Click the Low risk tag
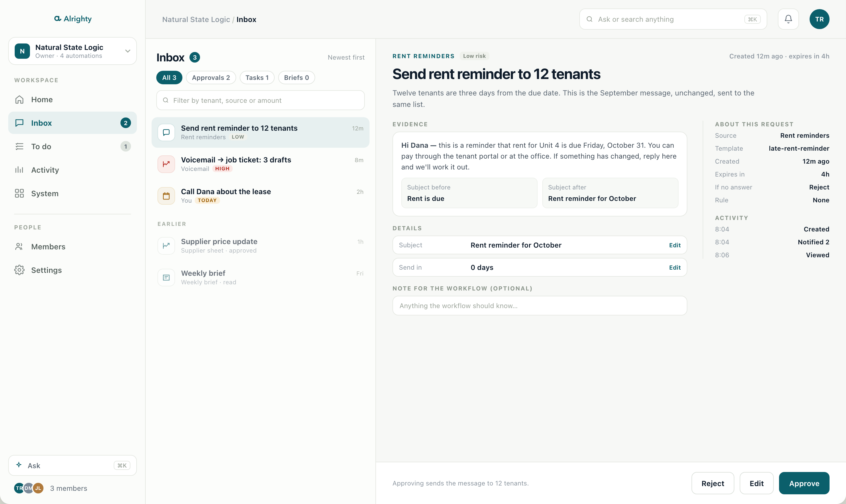This screenshot has height=504, width=846. 474,56
